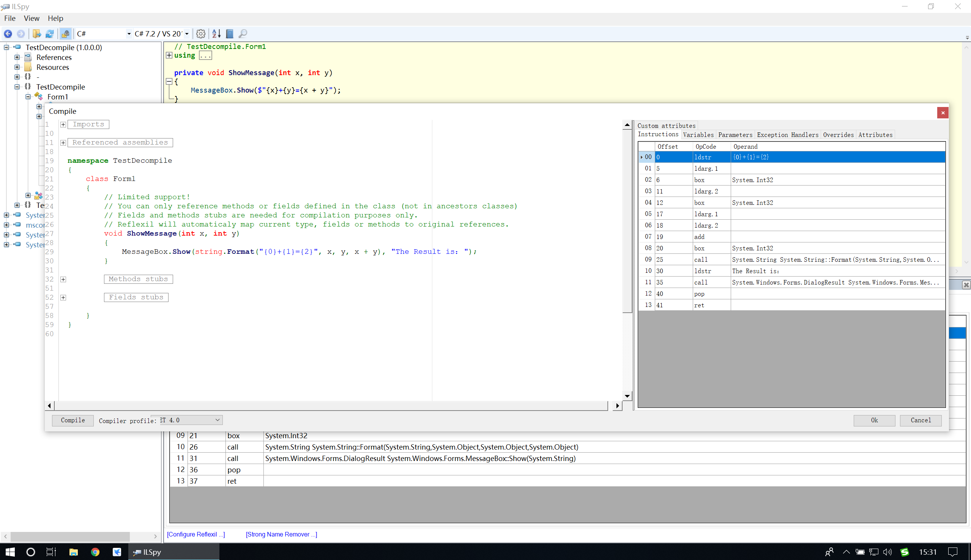Click the settings gear icon
This screenshot has height=560, width=971.
200,33
